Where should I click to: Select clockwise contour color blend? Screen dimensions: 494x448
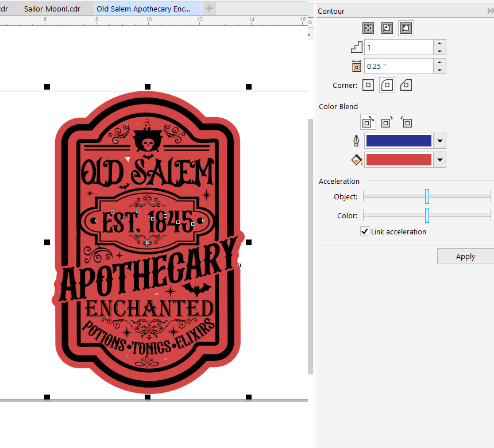387,122
